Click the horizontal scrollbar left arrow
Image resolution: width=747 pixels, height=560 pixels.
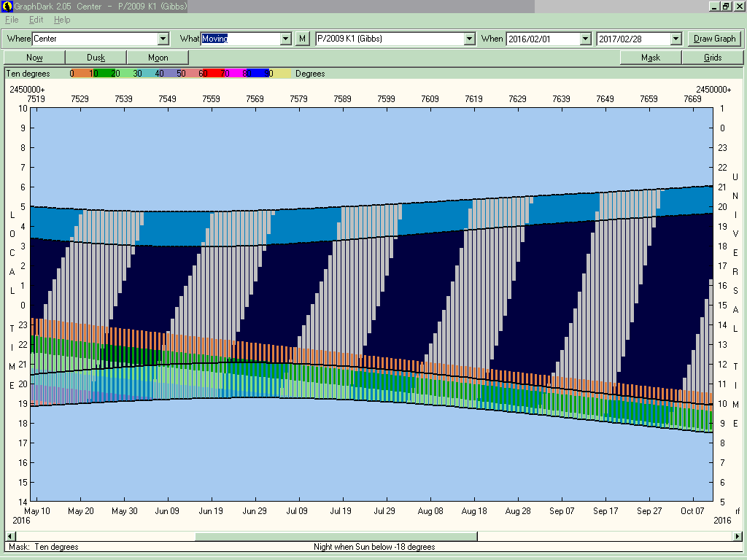click(9, 536)
